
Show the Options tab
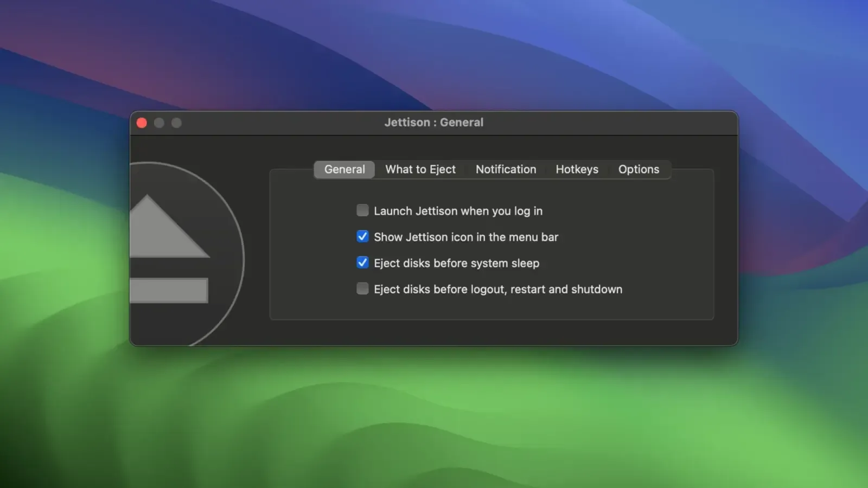point(639,169)
